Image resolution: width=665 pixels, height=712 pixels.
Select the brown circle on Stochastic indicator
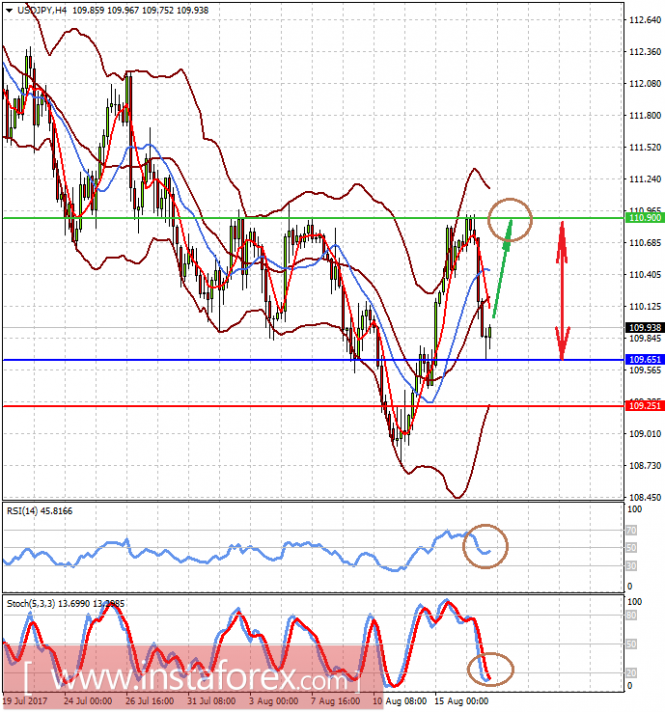[490, 669]
